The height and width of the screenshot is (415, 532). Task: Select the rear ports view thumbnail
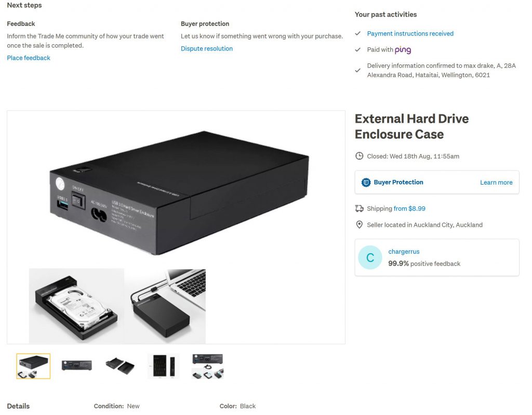point(77,366)
